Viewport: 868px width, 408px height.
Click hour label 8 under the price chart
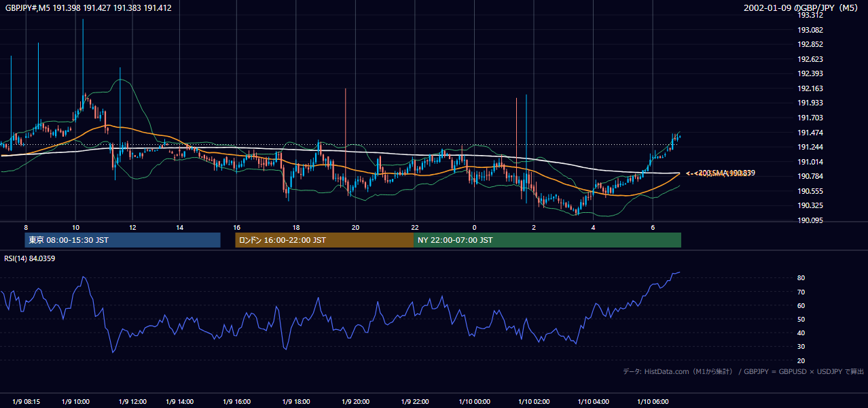[26, 227]
